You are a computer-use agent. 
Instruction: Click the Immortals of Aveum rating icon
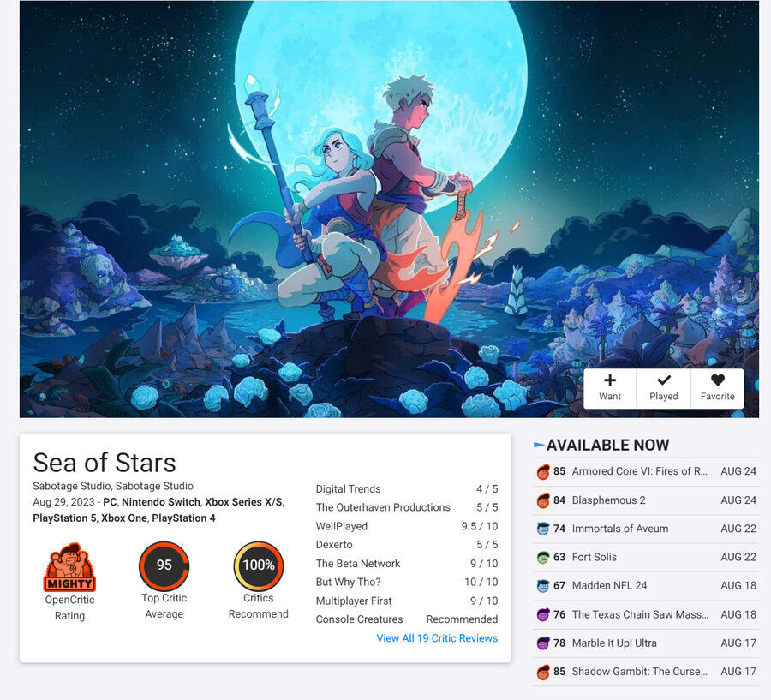coord(543,529)
